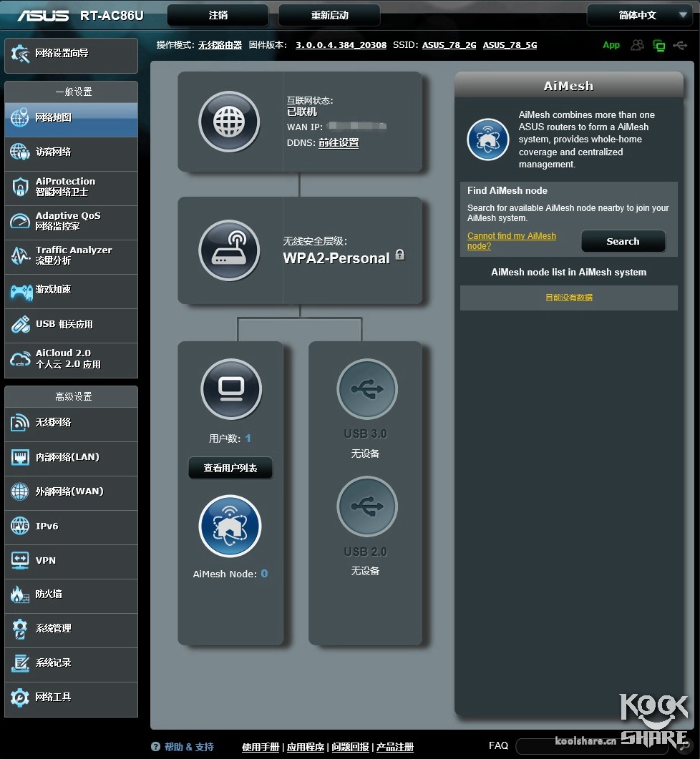Click the 访客网络 globe icon in sidebar
This screenshot has height=759, width=700.
click(20, 152)
